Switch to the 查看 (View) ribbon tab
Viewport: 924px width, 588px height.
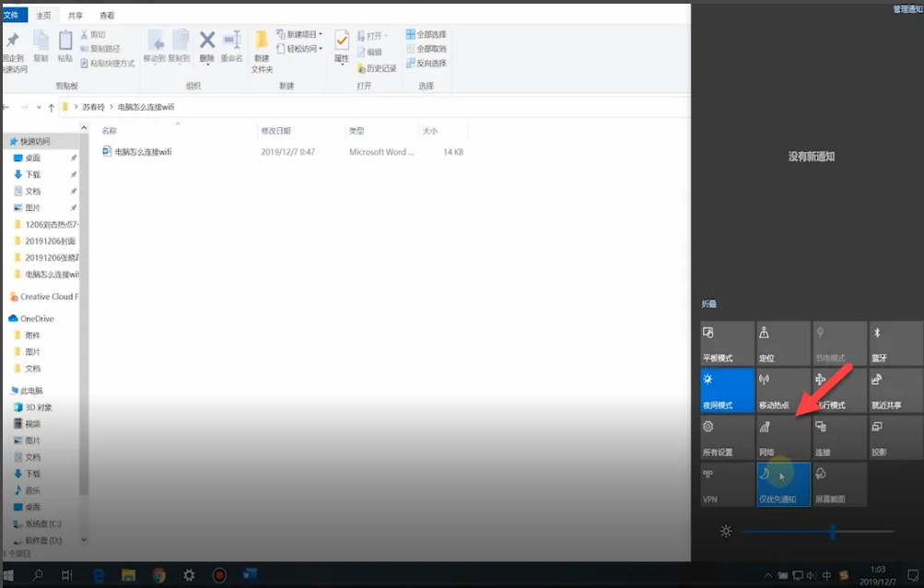[107, 16]
